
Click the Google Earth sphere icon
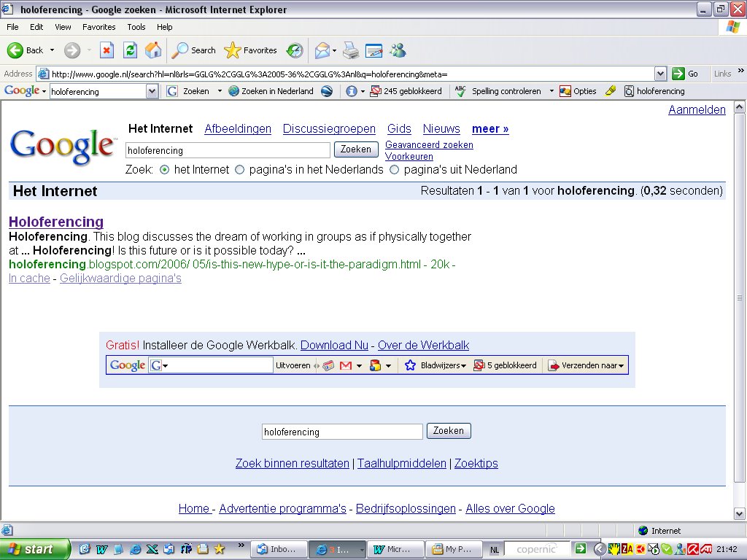pos(327,91)
